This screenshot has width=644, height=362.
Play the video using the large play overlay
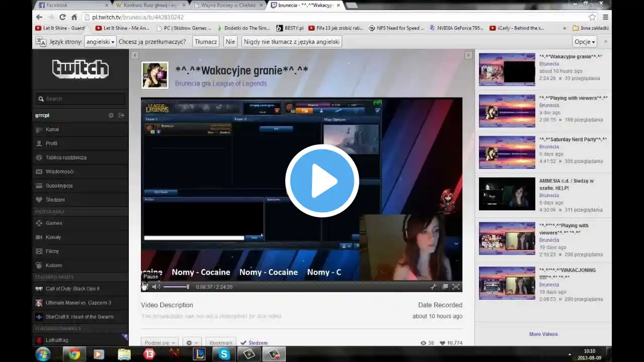[322, 181]
